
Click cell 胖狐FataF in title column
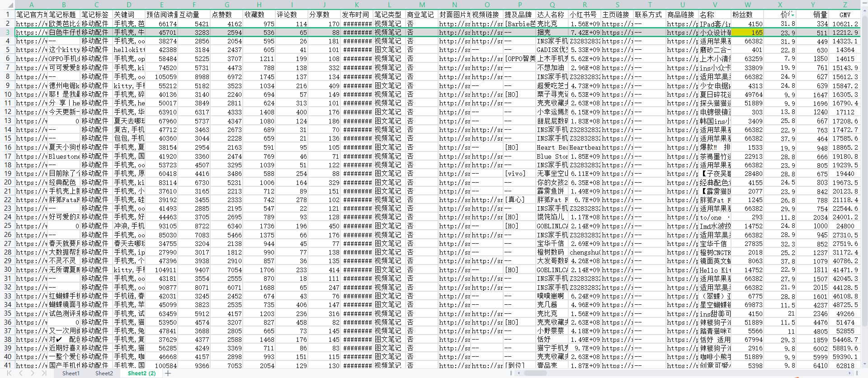coord(64,200)
